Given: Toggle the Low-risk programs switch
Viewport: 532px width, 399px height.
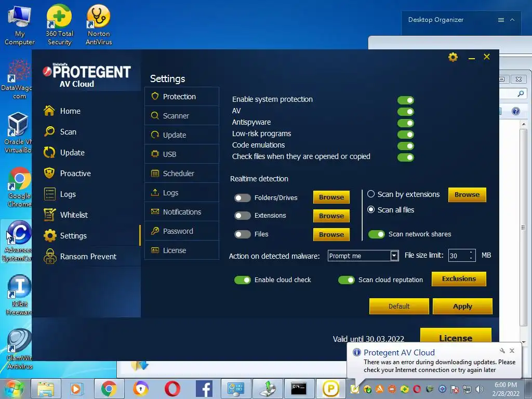Looking at the screenshot, I should (x=406, y=135).
